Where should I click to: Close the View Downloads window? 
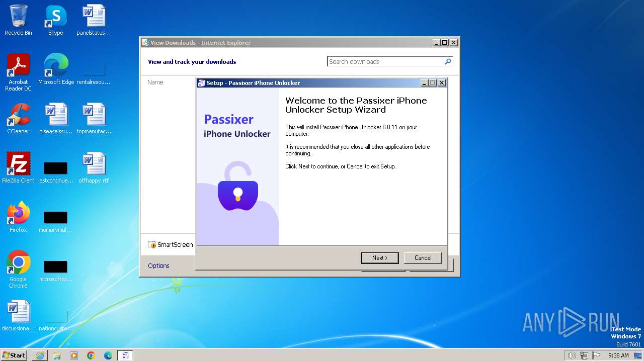[x=454, y=43]
